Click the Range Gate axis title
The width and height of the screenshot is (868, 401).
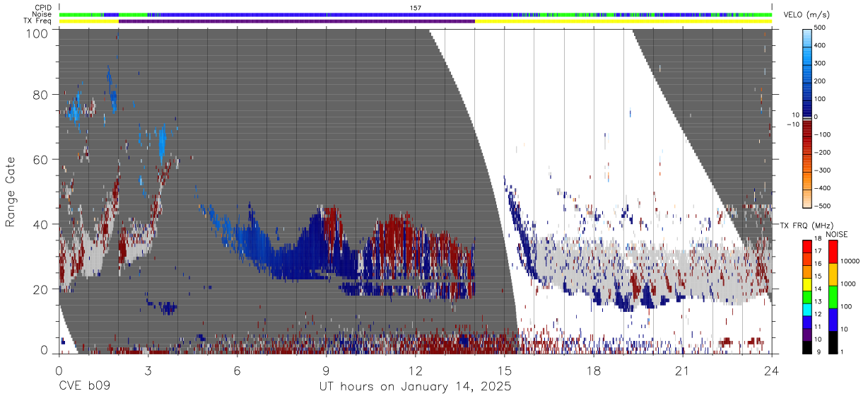pyautogui.click(x=11, y=192)
